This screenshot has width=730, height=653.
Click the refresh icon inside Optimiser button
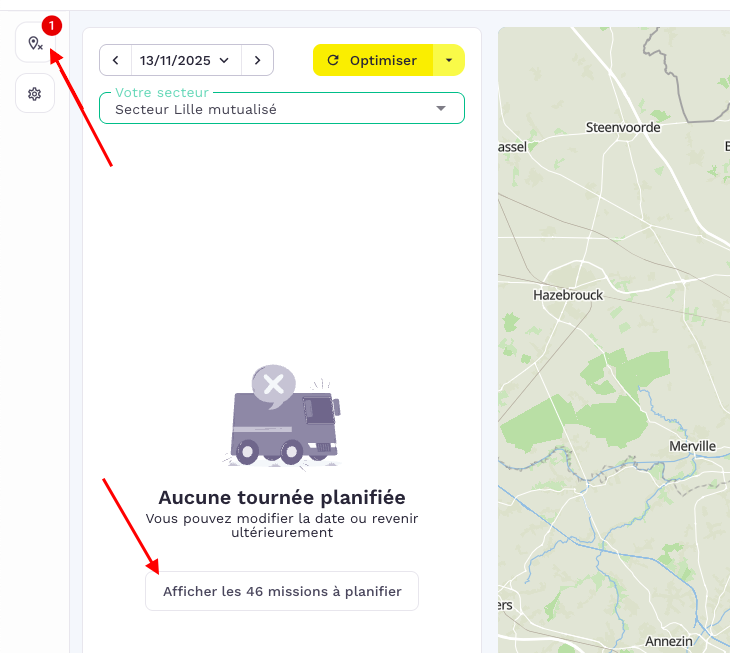[333, 60]
